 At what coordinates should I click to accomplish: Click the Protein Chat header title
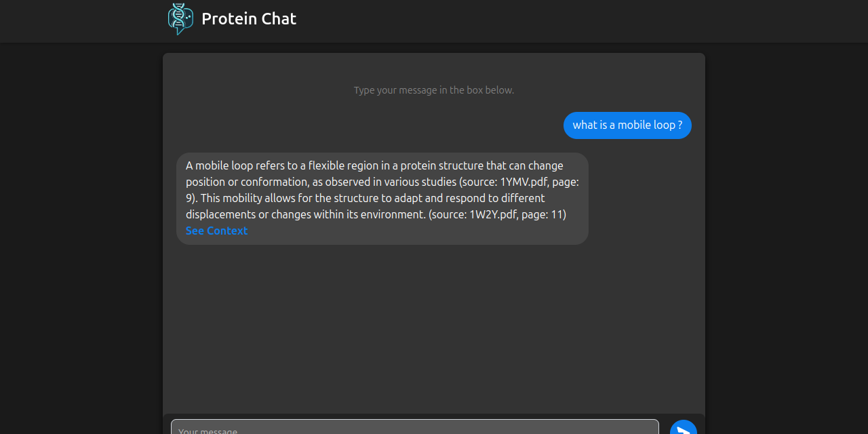(249, 19)
